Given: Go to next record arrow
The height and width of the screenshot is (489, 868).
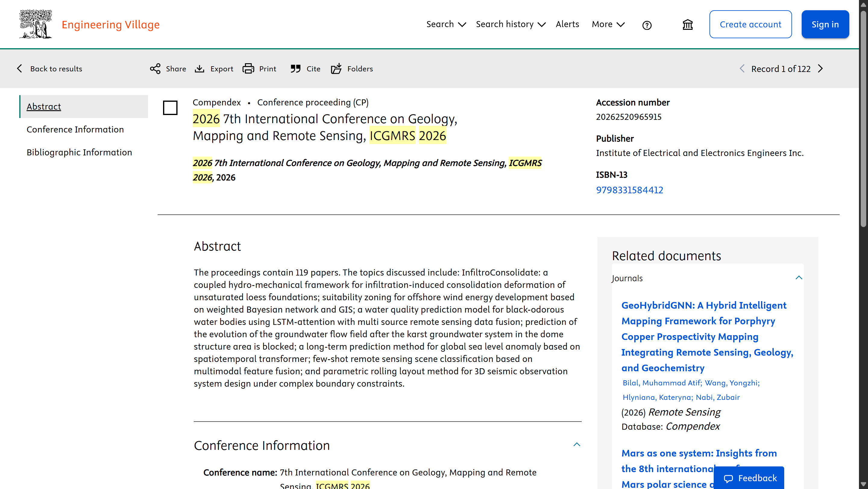Looking at the screenshot, I should (x=820, y=69).
